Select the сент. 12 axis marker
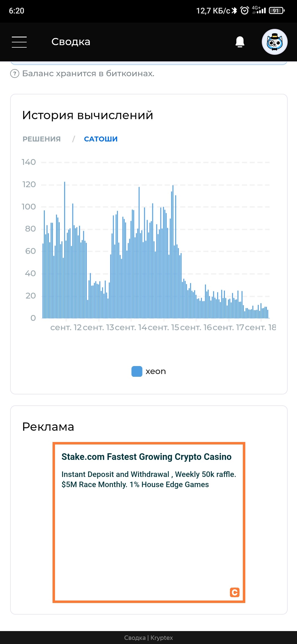Image resolution: width=297 pixels, height=644 pixels. click(x=66, y=328)
